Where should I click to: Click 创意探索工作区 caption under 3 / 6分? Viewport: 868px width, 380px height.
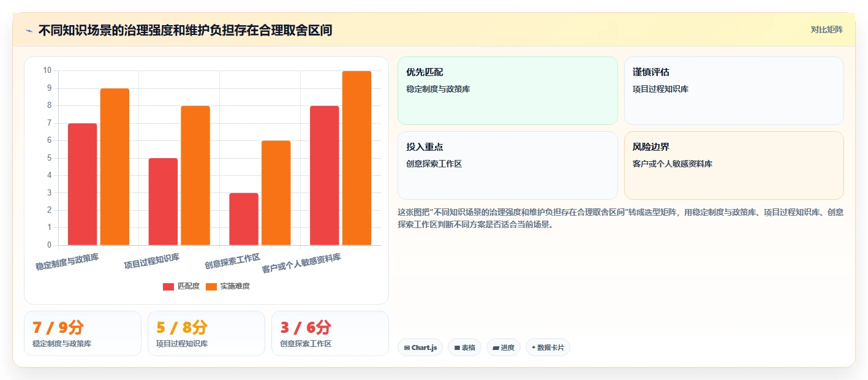point(306,344)
